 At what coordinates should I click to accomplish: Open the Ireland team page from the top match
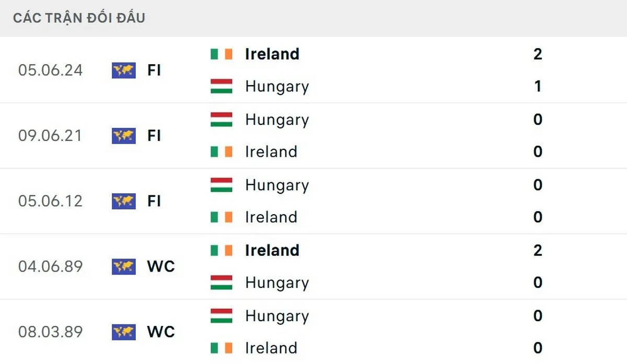pos(272,54)
